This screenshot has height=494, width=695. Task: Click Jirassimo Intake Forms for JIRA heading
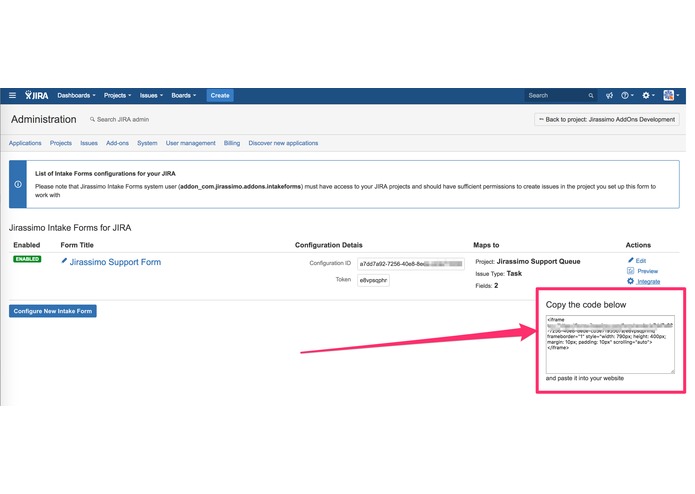coord(70,228)
